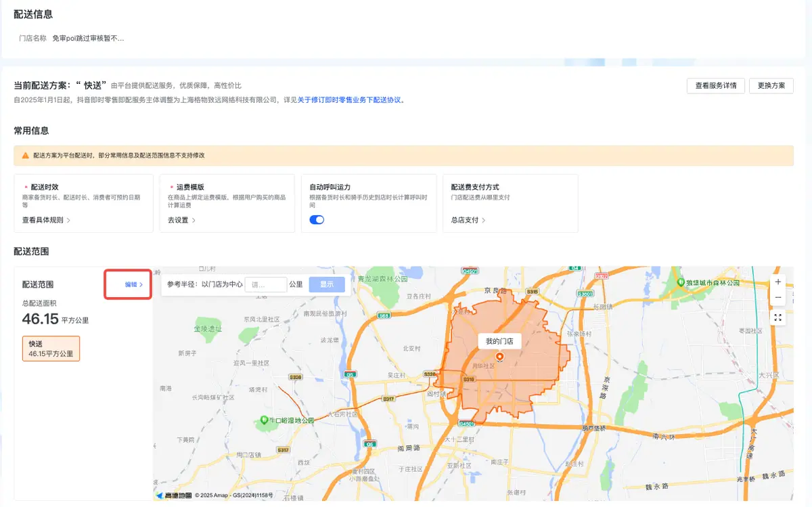Click the S317 road shield near 周口店镇
This screenshot has width=812, height=507.
283,450
